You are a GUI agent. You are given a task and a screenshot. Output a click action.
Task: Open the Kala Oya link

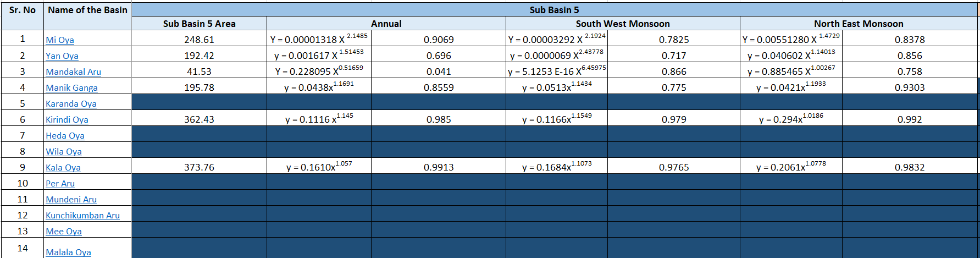click(63, 167)
